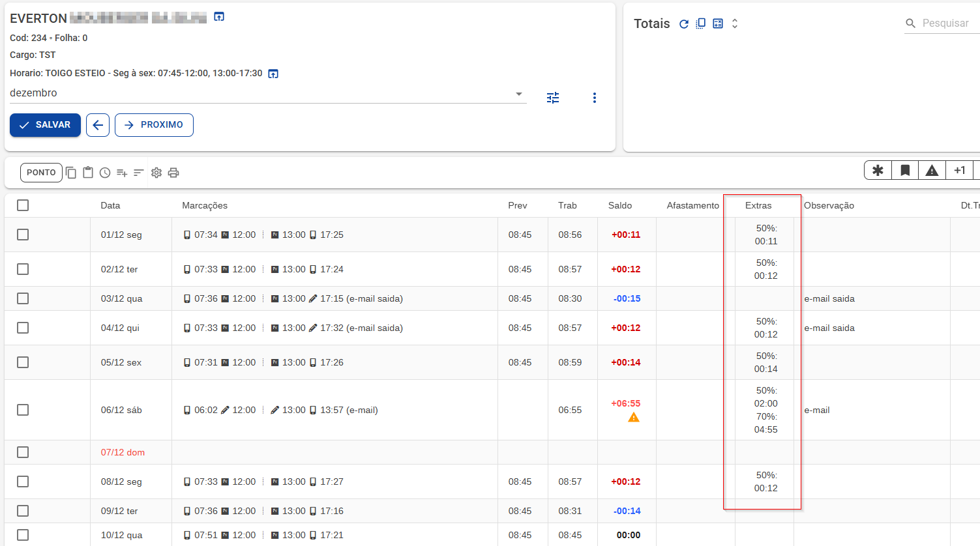Viewport: 980px width, 546px height.
Task: Click the Trab column header
Action: coord(567,205)
